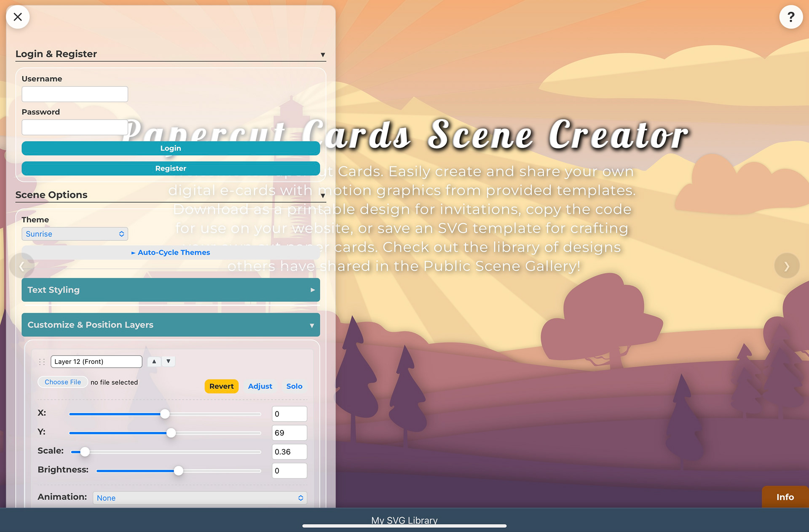Move Layer 12 down with arrow

[169, 361]
